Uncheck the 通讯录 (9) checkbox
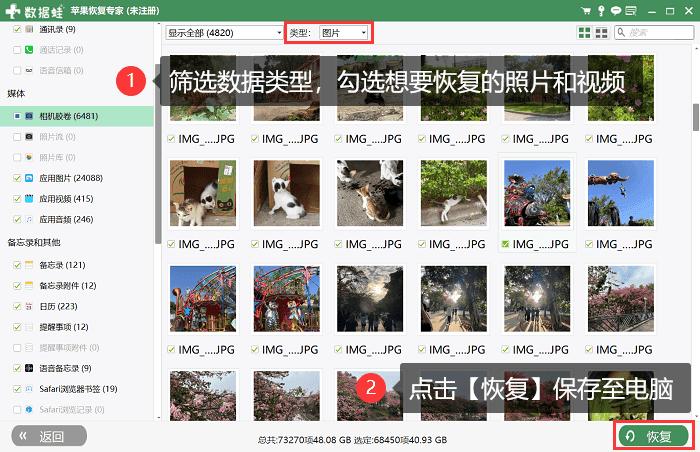 click(x=17, y=29)
